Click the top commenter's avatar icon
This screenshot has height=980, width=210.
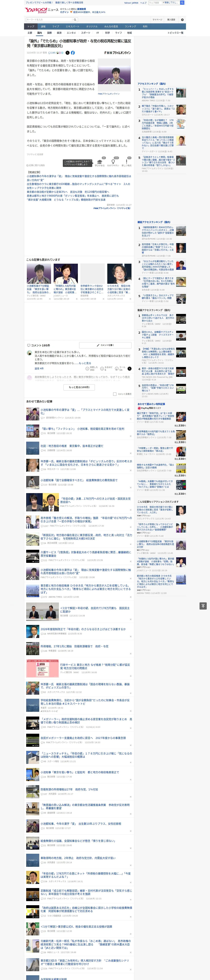coord(29,353)
